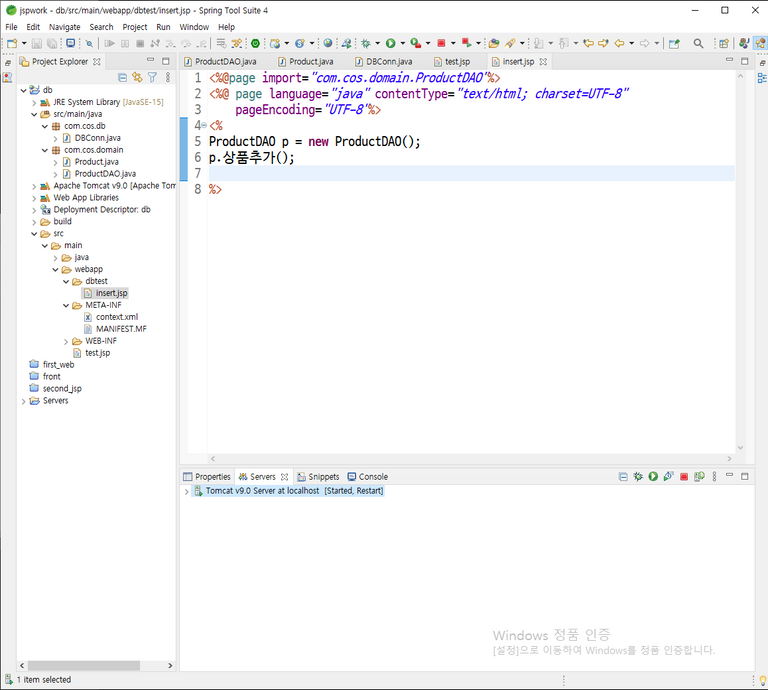Click the Open Web Browser globe icon
The image size is (768, 690).
pyautogui.click(x=328, y=44)
